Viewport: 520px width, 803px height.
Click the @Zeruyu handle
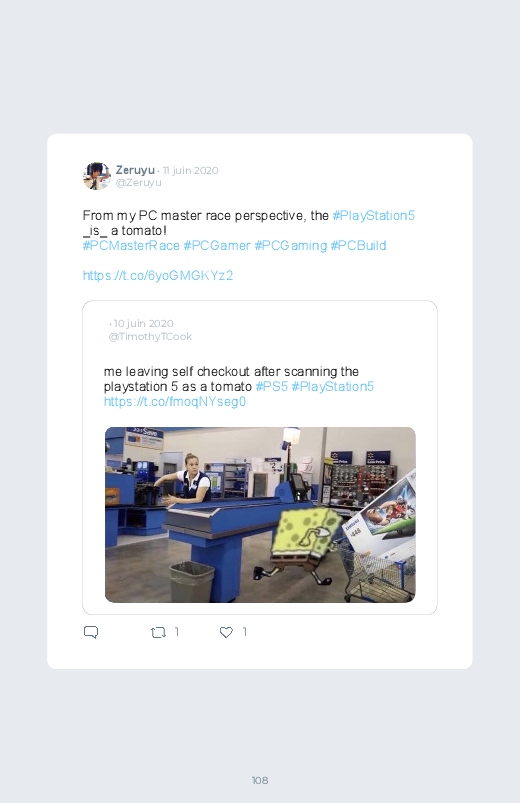pos(138,183)
